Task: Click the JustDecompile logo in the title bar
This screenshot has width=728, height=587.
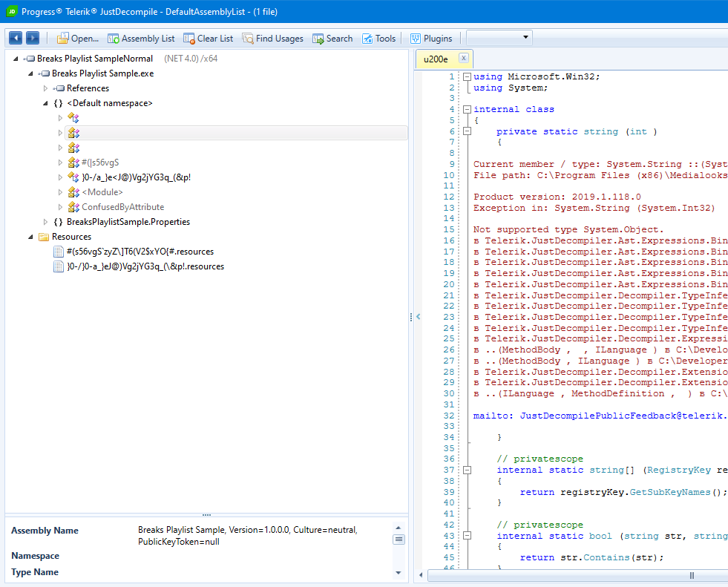Action: click(12, 12)
